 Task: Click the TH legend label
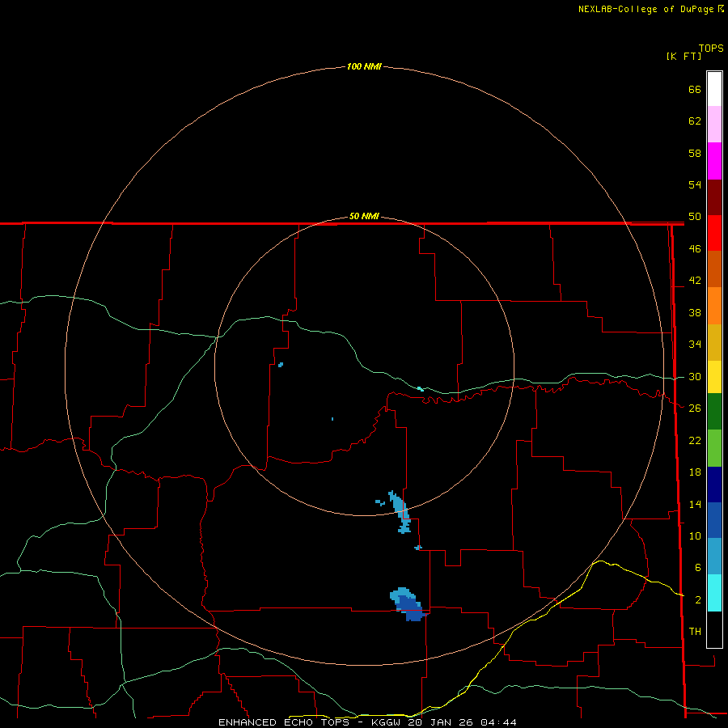695,631
